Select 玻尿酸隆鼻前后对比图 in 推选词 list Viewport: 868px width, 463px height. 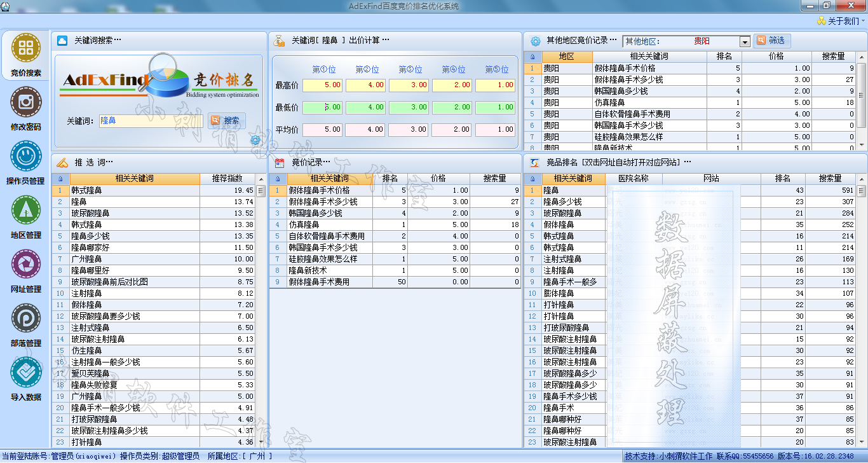coord(153,282)
